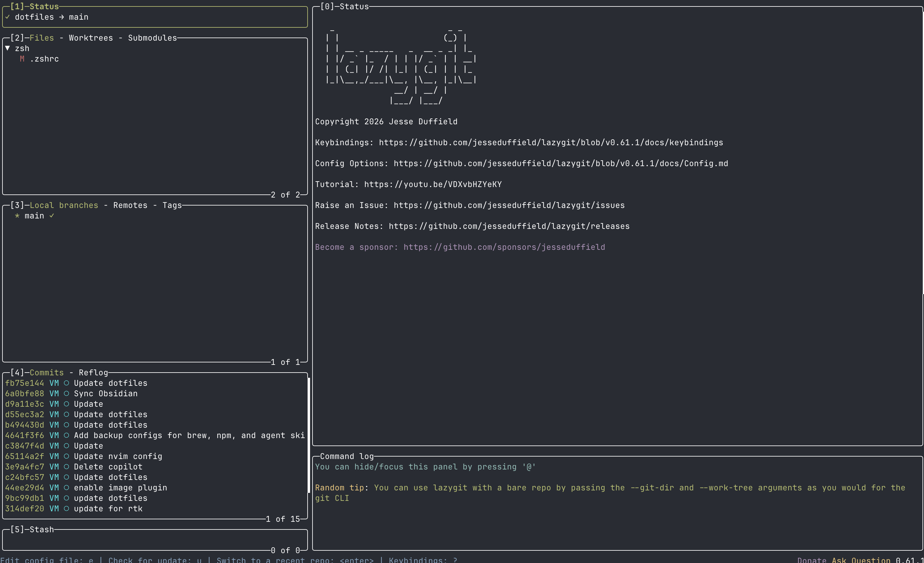The height and width of the screenshot is (563, 924).
Task: Focus the Command log panel
Action: click(x=617, y=503)
